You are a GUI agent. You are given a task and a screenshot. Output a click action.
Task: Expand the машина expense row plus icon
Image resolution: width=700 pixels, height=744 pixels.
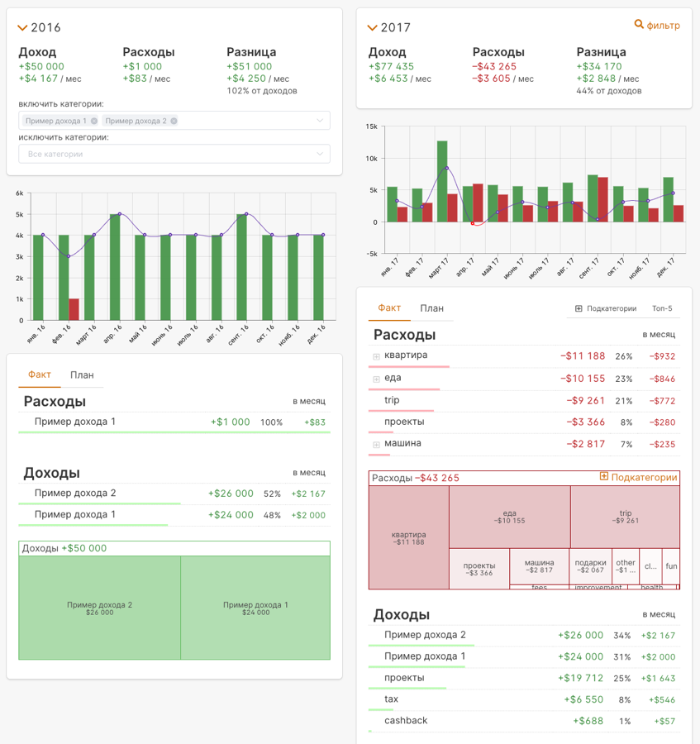[376, 445]
